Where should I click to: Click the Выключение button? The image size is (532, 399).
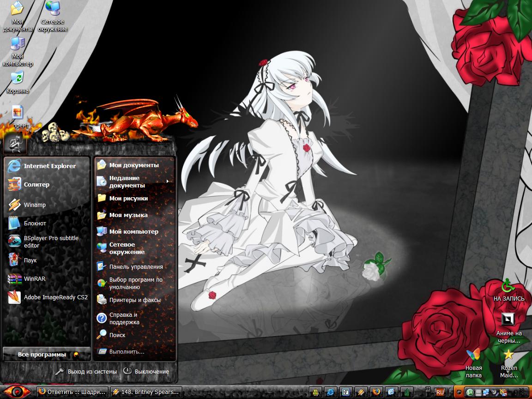click(x=146, y=371)
